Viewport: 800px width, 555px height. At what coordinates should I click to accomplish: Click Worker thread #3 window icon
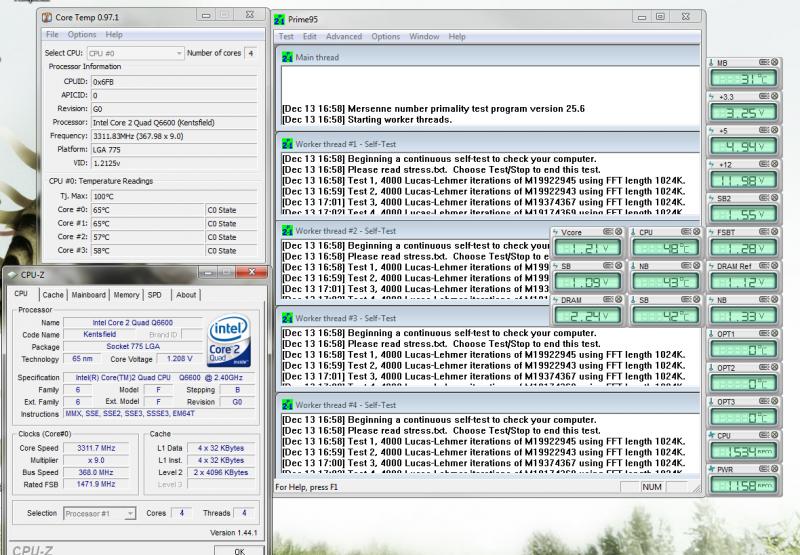pyautogui.click(x=287, y=318)
